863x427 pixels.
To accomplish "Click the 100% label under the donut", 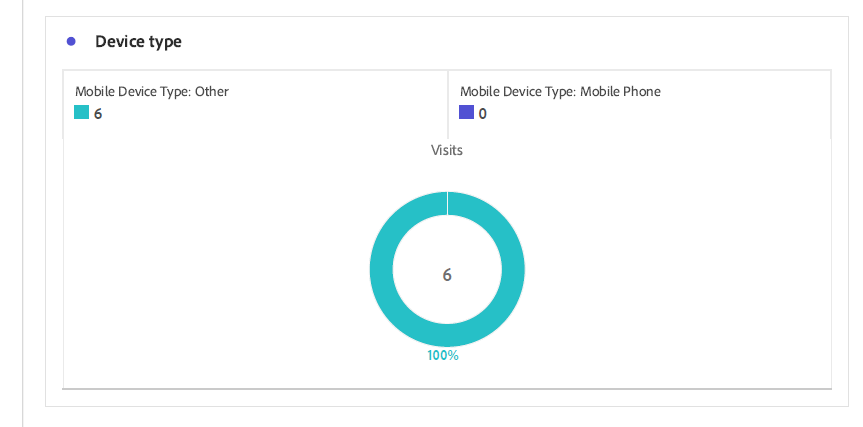I will click(443, 355).
